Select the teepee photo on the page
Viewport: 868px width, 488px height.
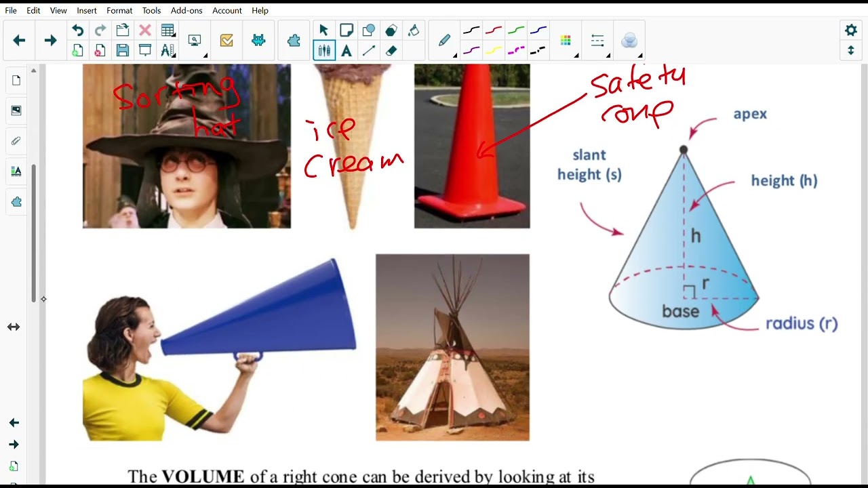pyautogui.click(x=452, y=348)
